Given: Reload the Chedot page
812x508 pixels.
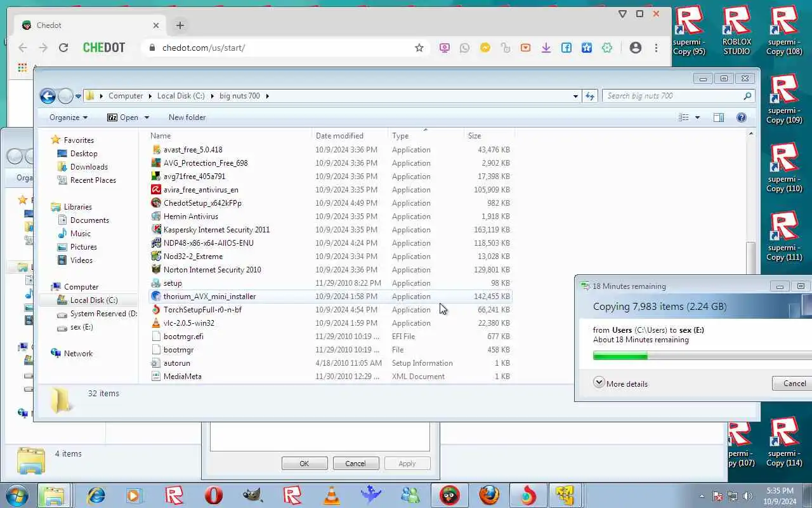Looking at the screenshot, I should point(63,48).
